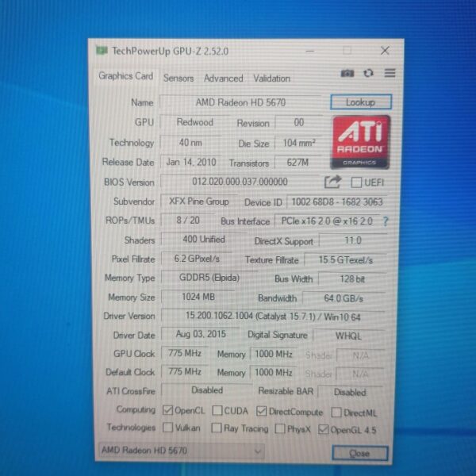Toggle the CUDA checkbox
This screenshot has width=476, height=476.
tap(217, 410)
